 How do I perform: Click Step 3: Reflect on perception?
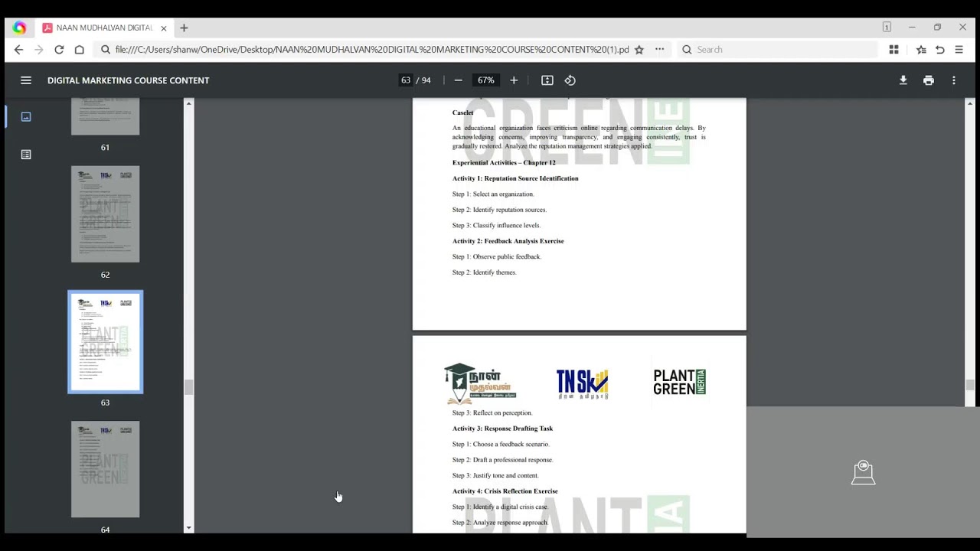(492, 413)
